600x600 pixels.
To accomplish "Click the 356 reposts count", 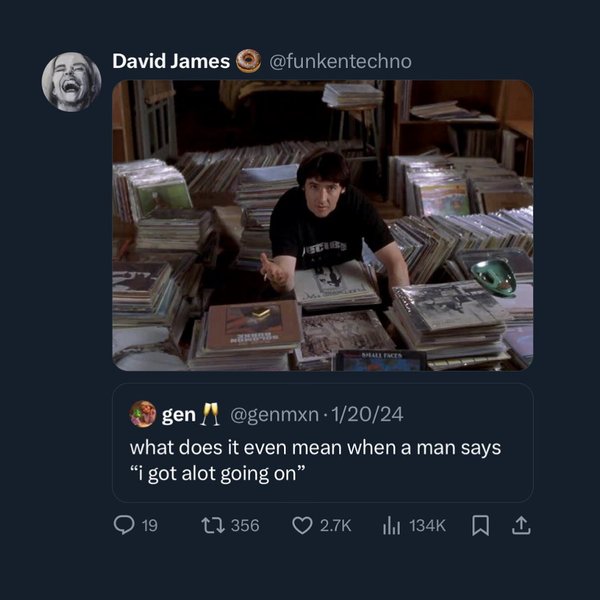I will point(245,525).
